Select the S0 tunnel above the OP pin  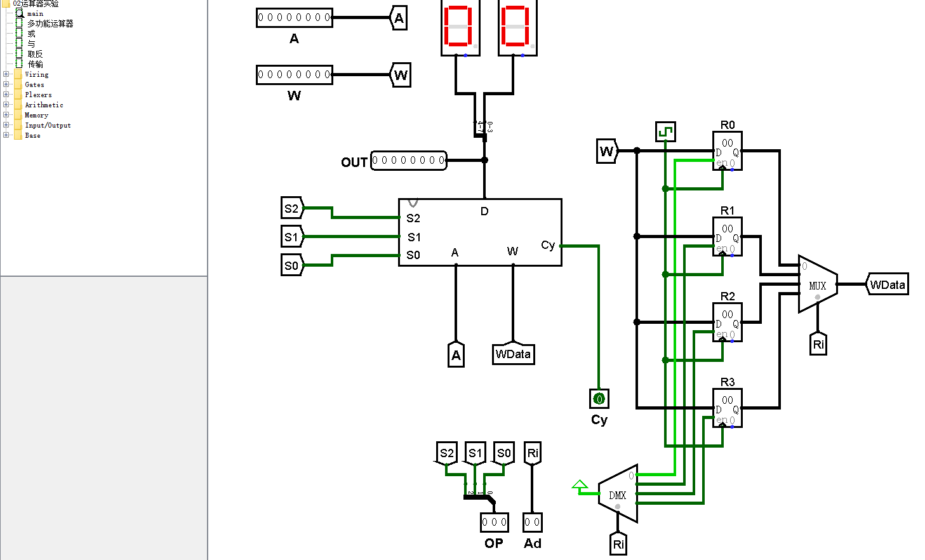503,453
